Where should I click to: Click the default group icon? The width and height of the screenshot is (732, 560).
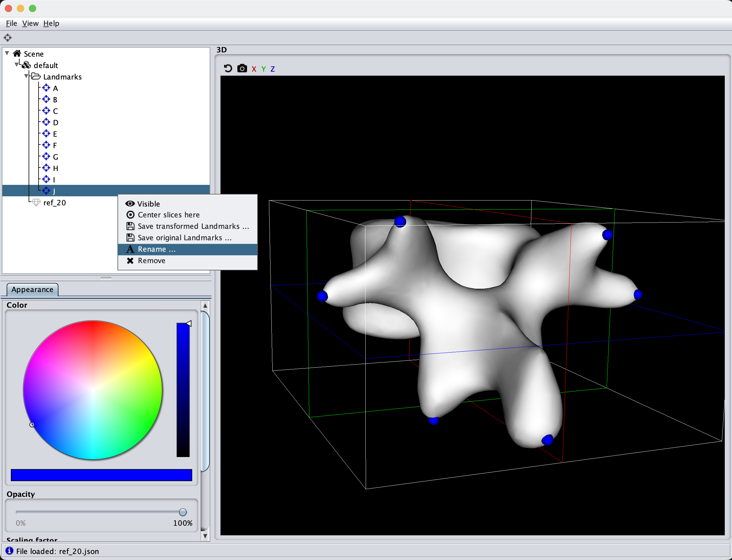tap(26, 65)
